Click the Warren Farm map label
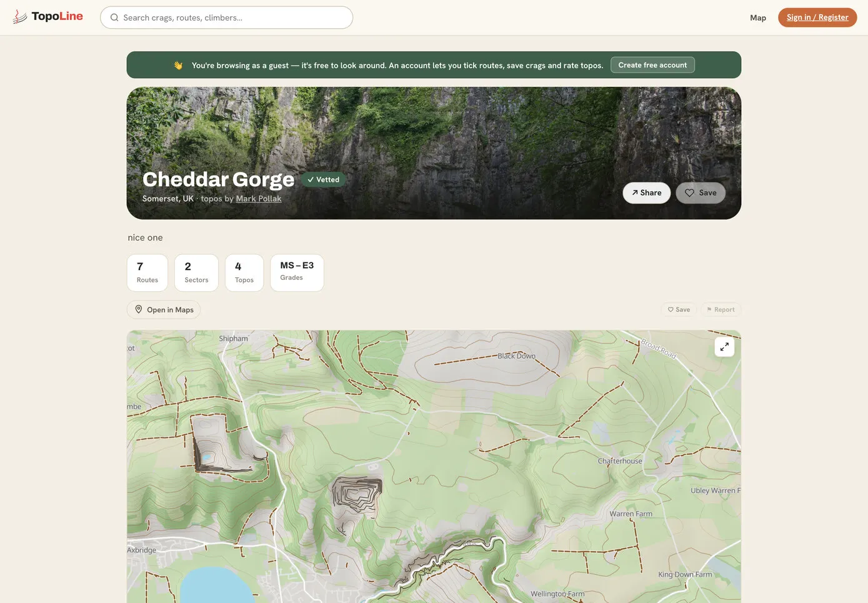The image size is (868, 603). pos(631,514)
